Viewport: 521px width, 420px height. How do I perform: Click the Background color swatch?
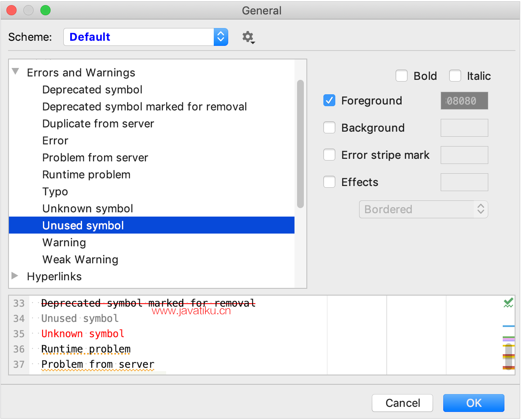point(464,128)
